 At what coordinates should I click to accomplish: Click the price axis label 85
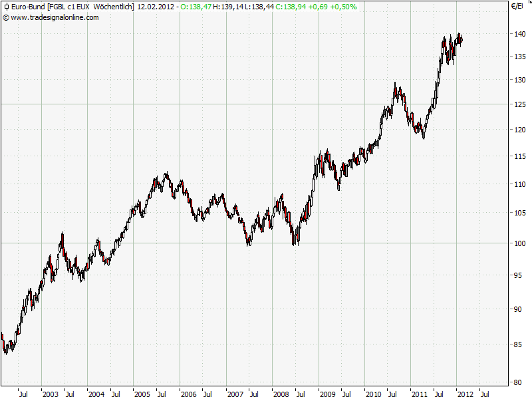(x=518, y=344)
